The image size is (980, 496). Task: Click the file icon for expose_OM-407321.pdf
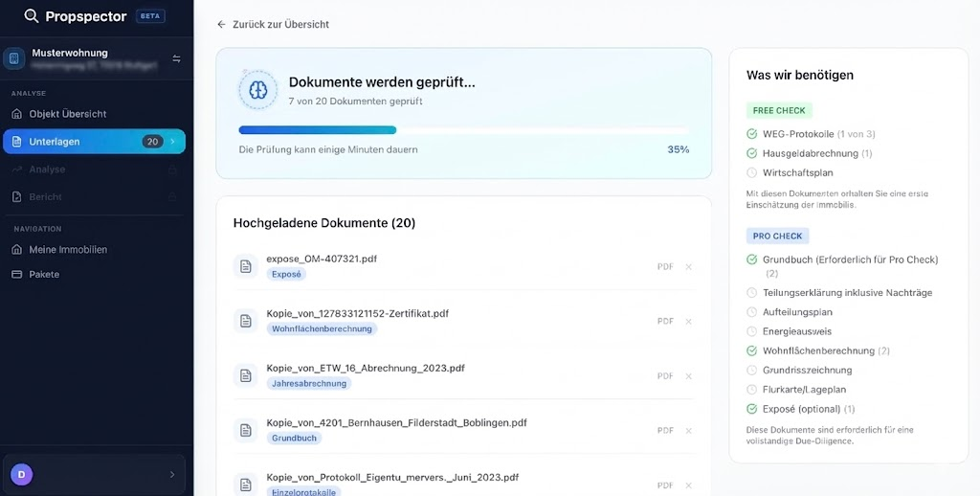(x=246, y=266)
